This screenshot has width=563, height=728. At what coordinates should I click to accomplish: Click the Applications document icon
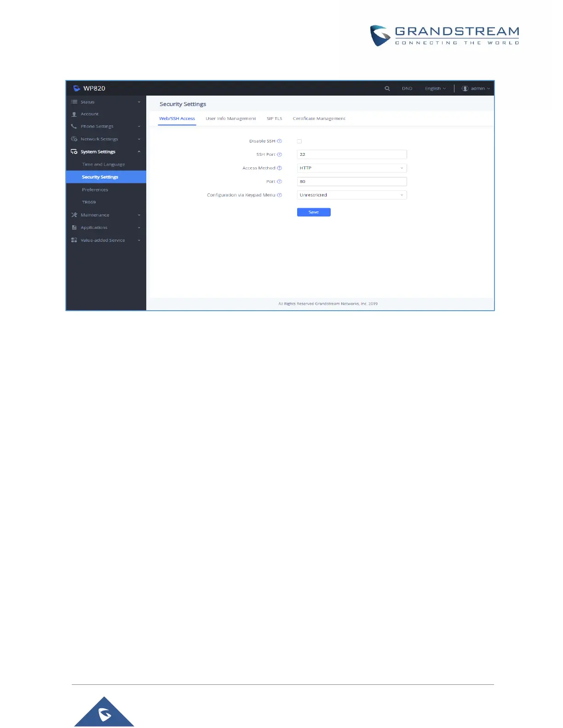(74, 227)
